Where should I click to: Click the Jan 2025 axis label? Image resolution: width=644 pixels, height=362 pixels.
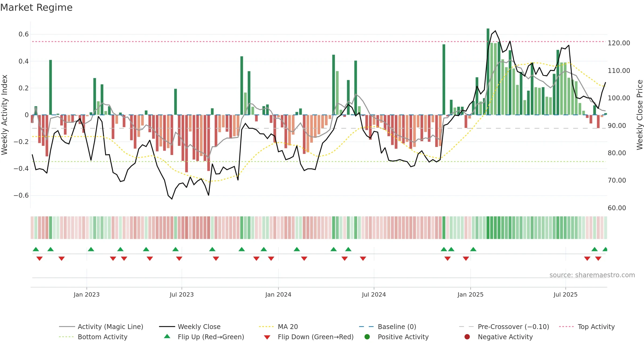coord(470,294)
